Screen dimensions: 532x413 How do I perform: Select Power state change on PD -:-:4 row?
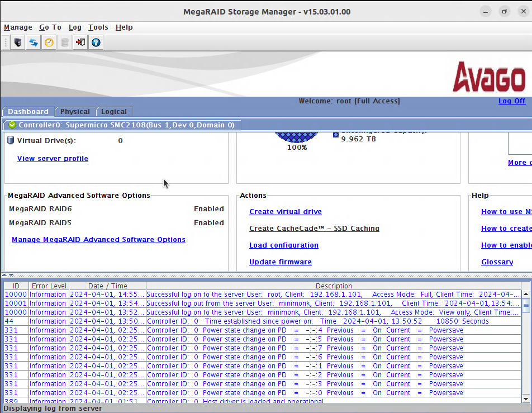263,330
